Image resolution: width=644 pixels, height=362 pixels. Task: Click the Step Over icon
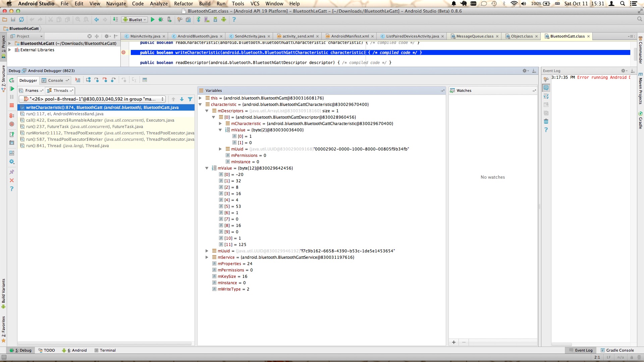[88, 80]
